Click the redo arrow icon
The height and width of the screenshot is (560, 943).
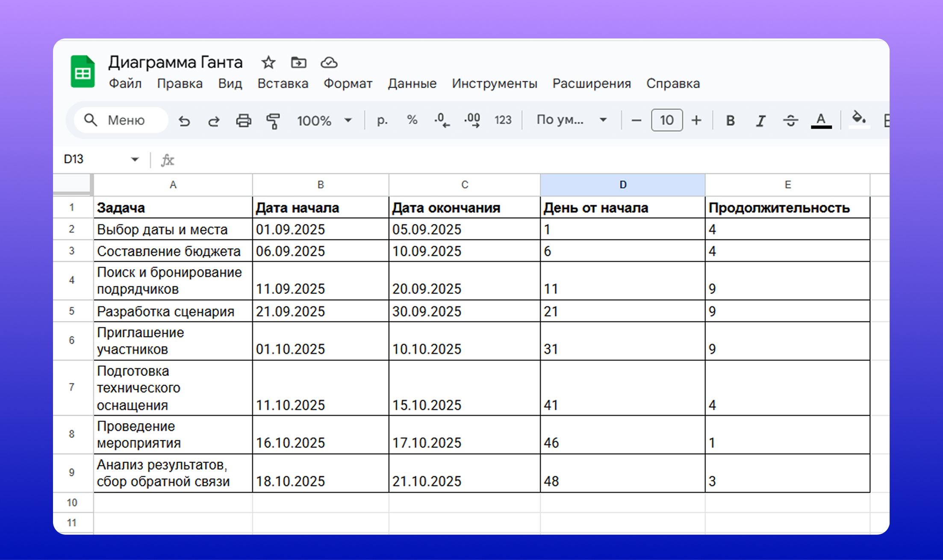[214, 121]
